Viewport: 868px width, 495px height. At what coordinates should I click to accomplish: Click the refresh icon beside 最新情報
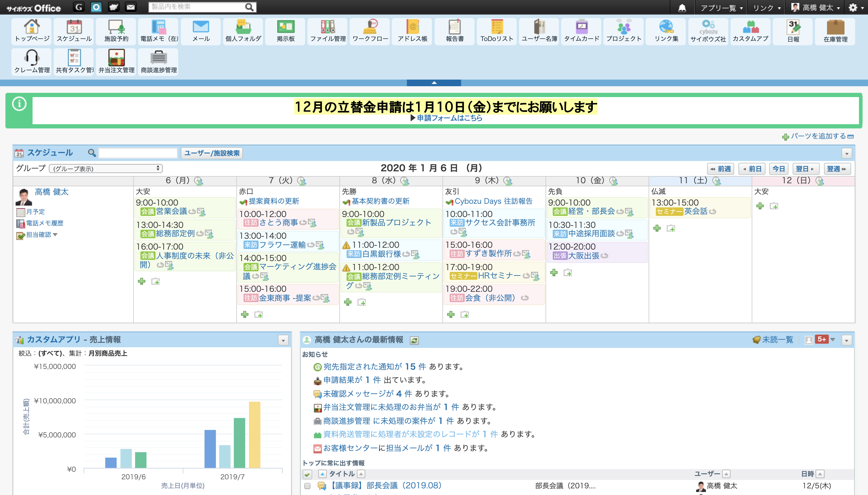click(x=414, y=340)
